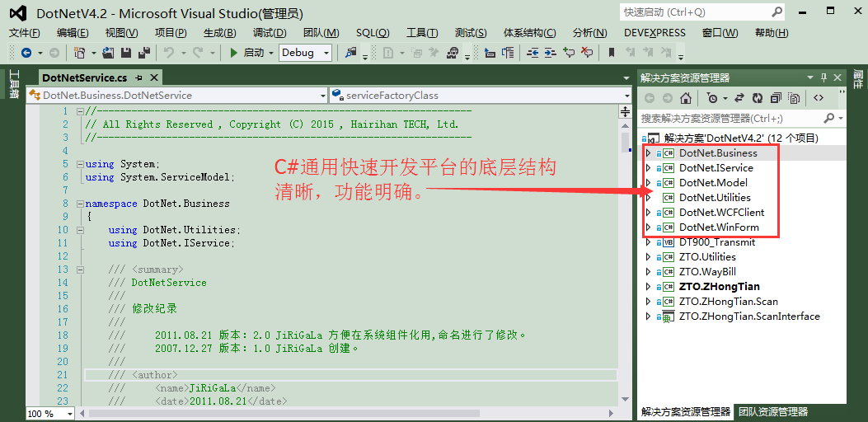
Task: Click the Redo arrow icon
Action: pos(198,54)
